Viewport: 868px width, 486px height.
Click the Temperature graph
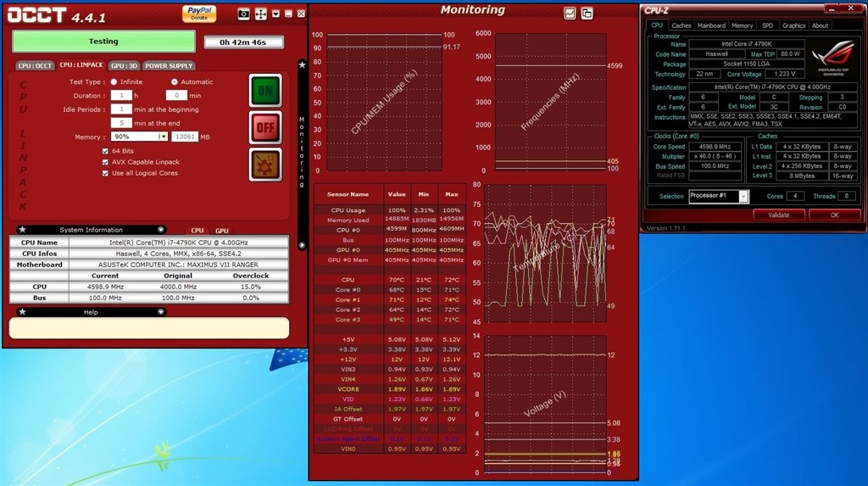tap(545, 253)
